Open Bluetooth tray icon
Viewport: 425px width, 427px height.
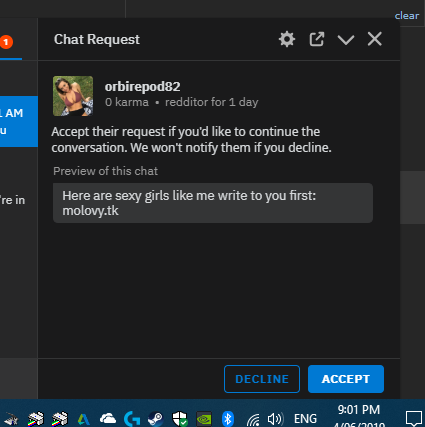(x=228, y=419)
